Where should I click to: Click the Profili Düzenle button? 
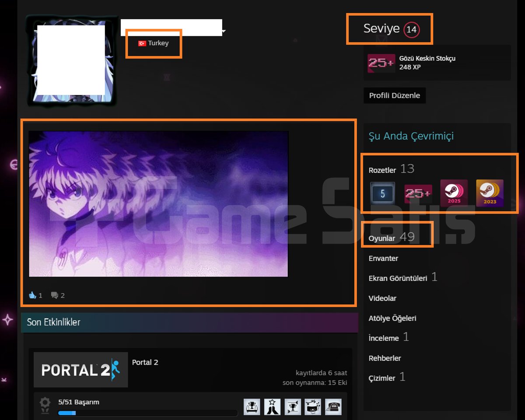tap(395, 95)
